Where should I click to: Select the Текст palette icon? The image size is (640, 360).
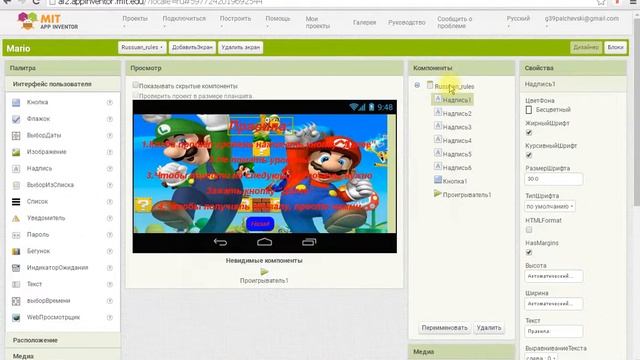click(x=16, y=284)
